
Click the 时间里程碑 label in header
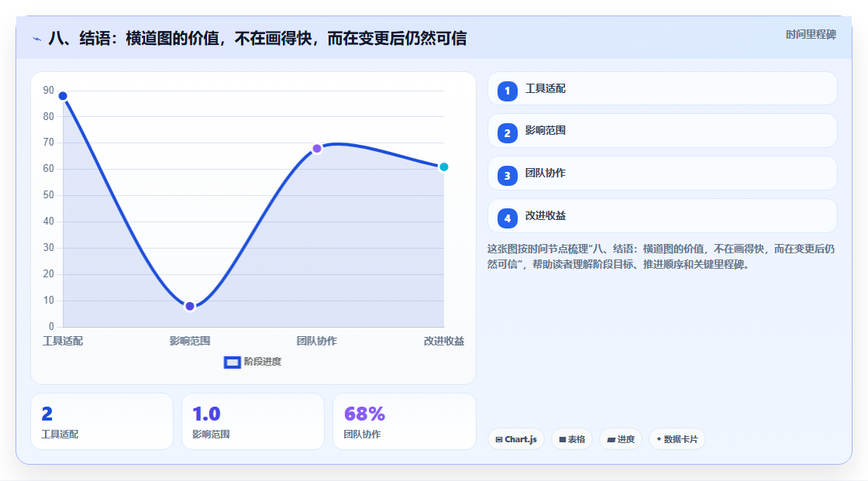[811, 34]
